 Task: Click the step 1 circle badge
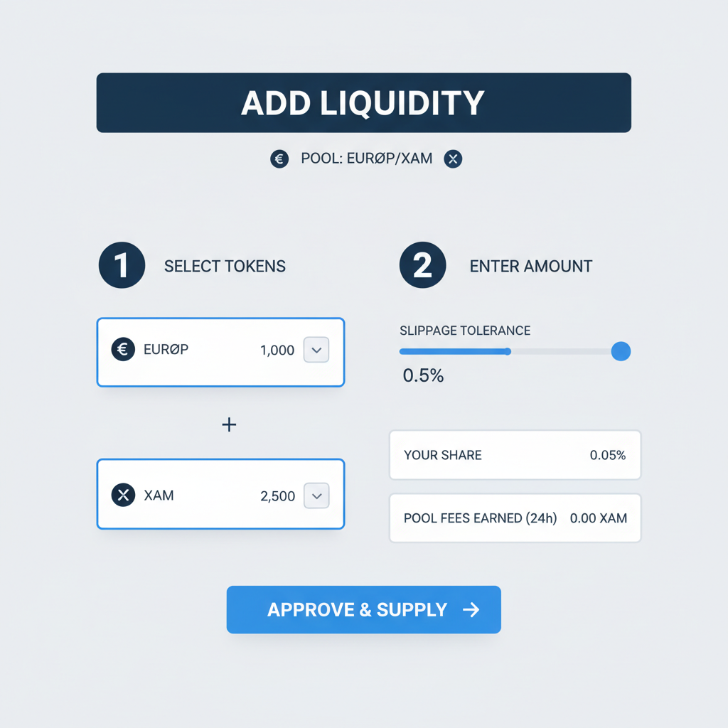(121, 264)
